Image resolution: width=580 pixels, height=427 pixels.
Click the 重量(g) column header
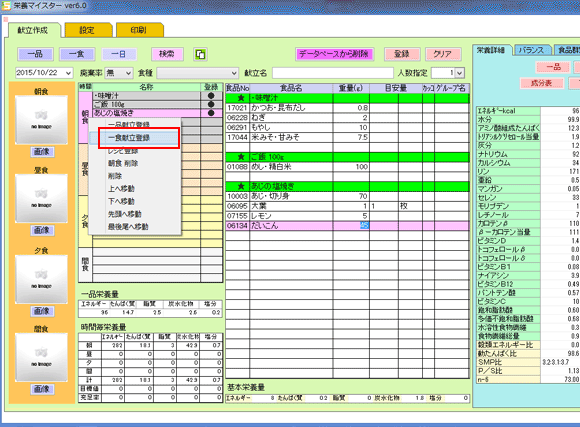[351, 88]
